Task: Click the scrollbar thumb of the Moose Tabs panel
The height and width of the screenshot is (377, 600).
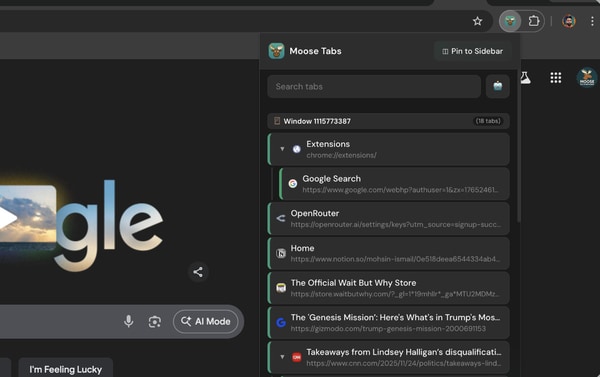Action: point(518,145)
